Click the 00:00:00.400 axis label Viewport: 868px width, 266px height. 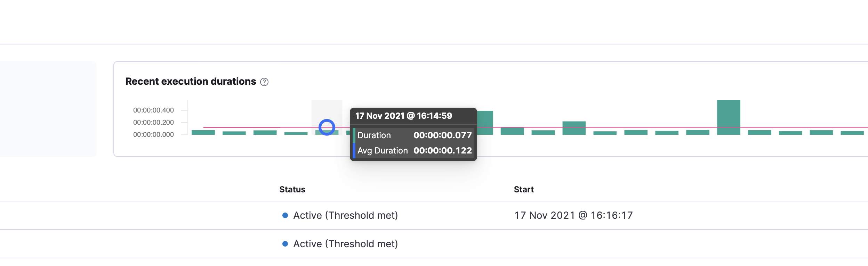tap(153, 110)
